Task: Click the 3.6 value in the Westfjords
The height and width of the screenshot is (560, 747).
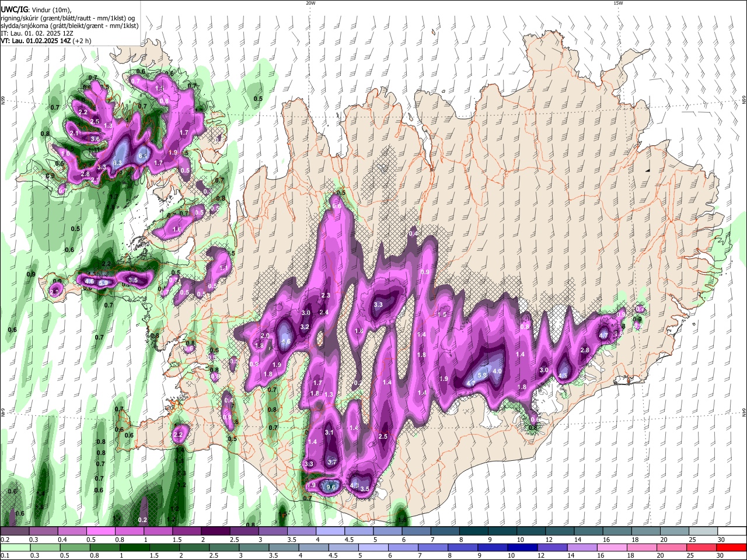Action: point(96,139)
